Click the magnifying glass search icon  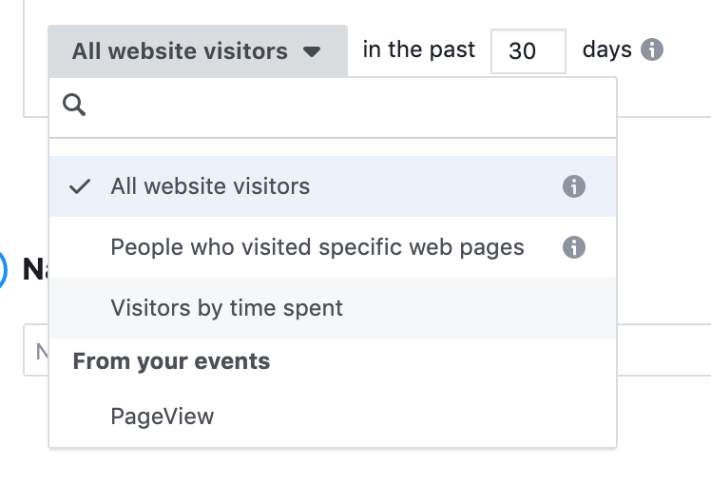75,107
